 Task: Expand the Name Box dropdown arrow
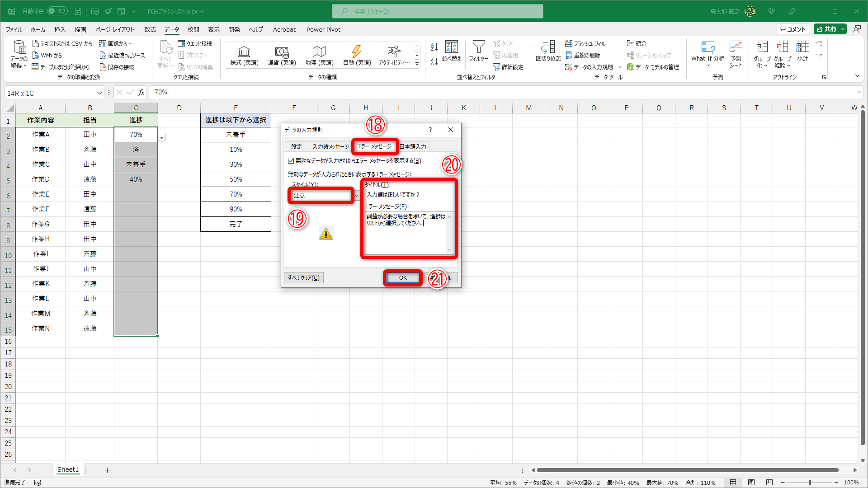click(x=99, y=93)
